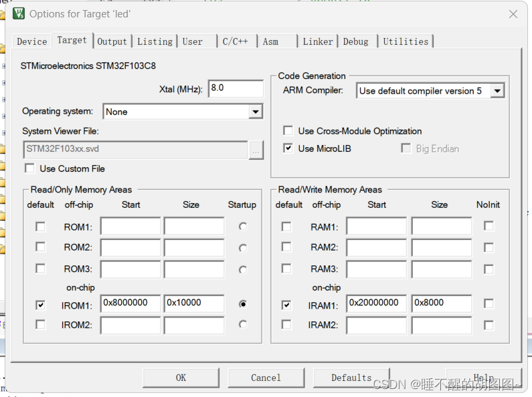Select the ROM1 Startup radio button

243,227
